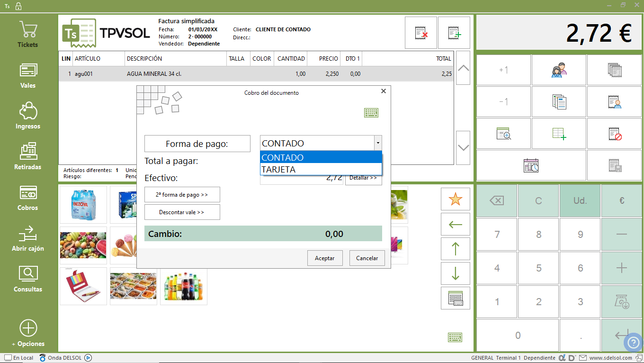Image resolution: width=644 pixels, height=363 pixels.
Task: Click the Cancelar button
Action: [367, 258]
